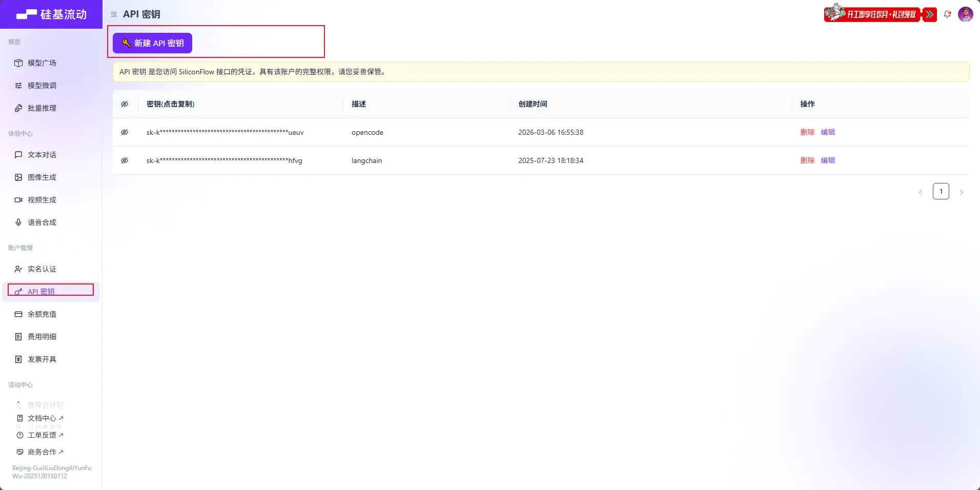Viewport: 980px width, 490px height.
Task: Edit the opencode API key
Action: click(828, 132)
